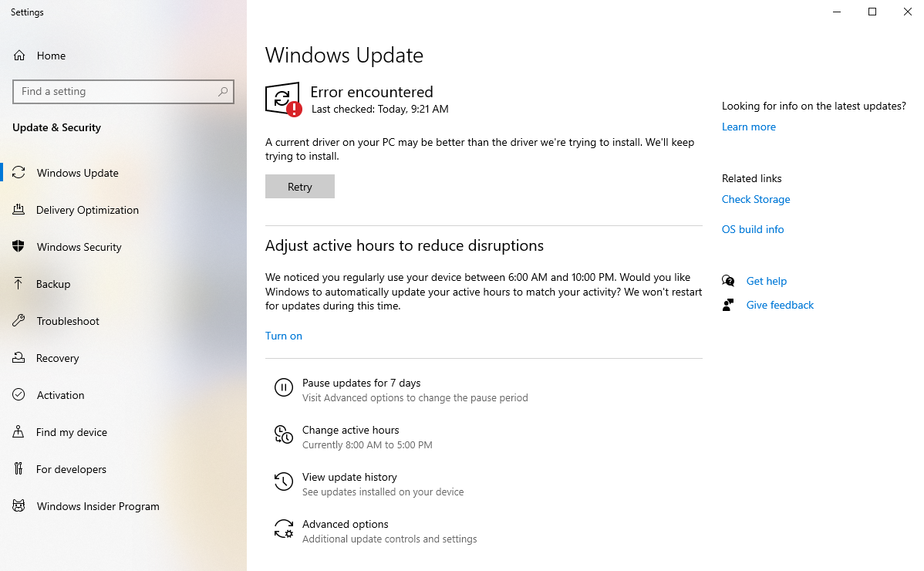The height and width of the screenshot is (571, 924).
Task: Maximize the Settings window
Action: click(x=872, y=12)
